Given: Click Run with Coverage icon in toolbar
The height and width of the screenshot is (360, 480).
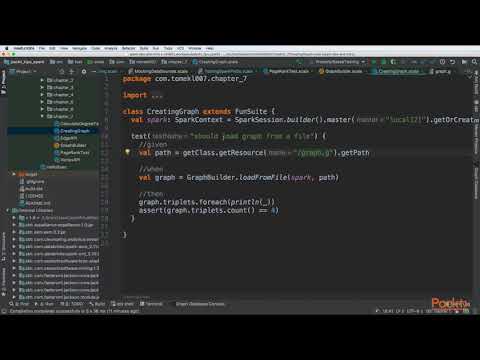Looking at the screenshot, I should (394, 62).
